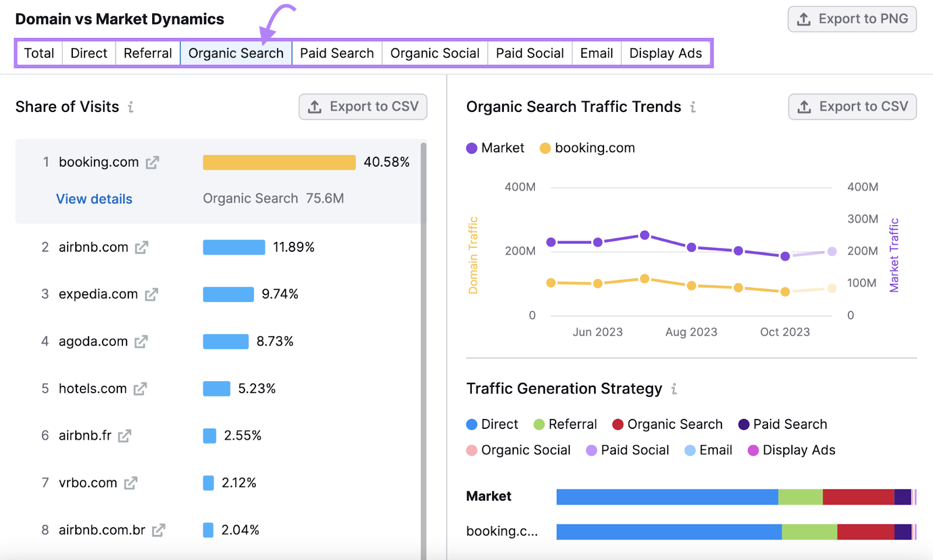Screen dimensions: 933x560
Task: Click Market peak point before Aug 2023
Action: tap(644, 235)
